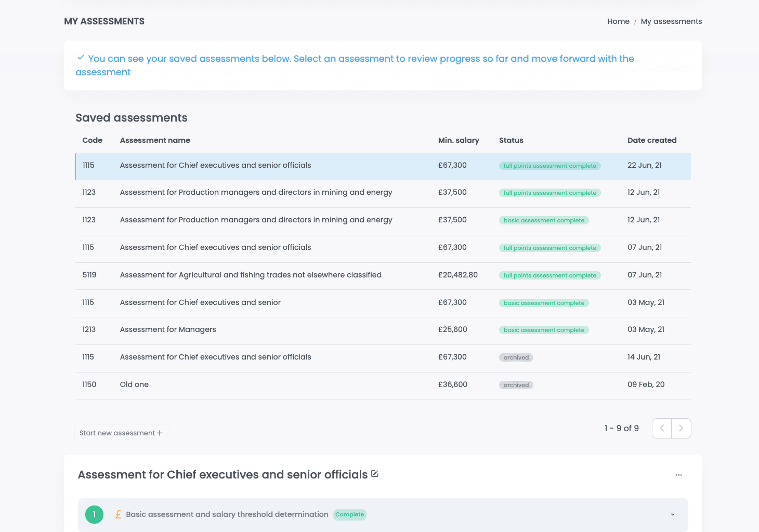Click basic assessment complete badge for Managers
The image size is (759, 532).
[x=544, y=330]
